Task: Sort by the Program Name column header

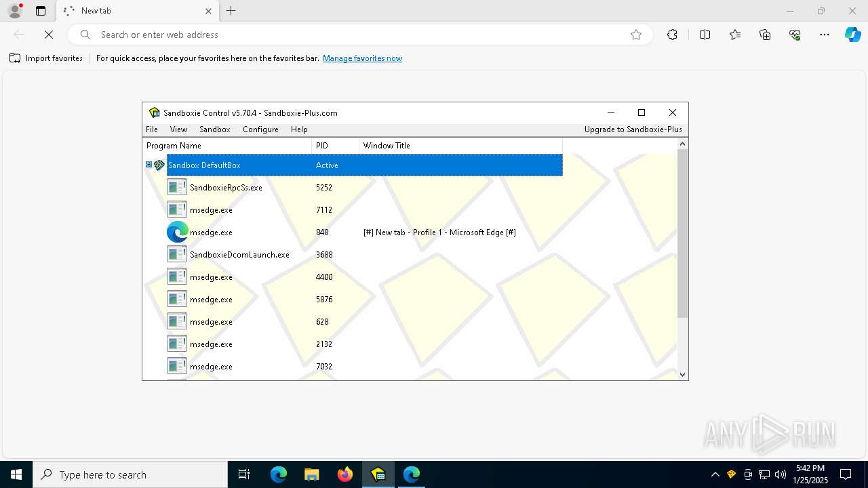Action: (227, 146)
